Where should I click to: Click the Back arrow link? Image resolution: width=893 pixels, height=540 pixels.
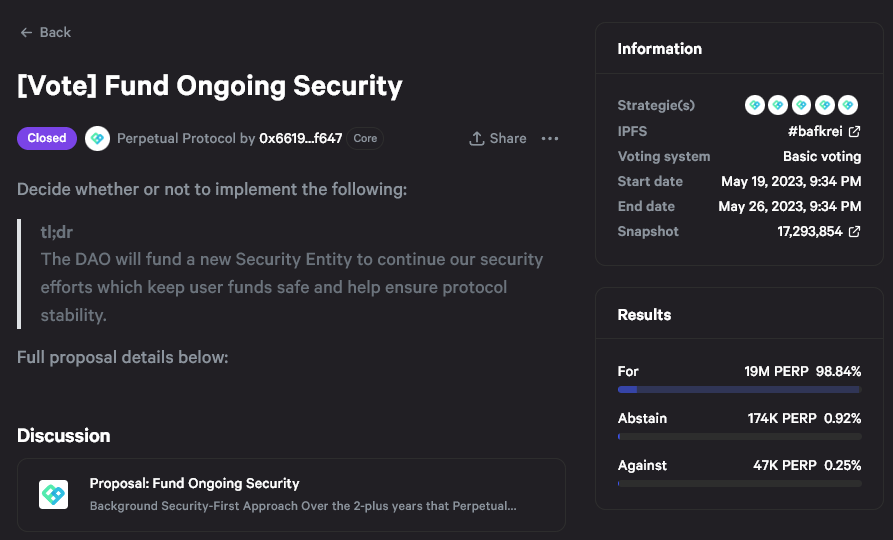point(45,32)
